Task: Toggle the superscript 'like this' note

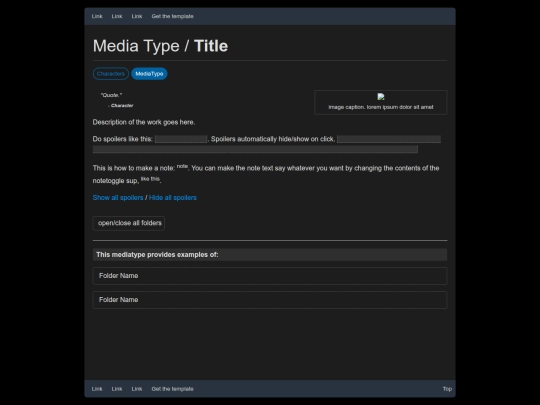Action: tap(150, 179)
